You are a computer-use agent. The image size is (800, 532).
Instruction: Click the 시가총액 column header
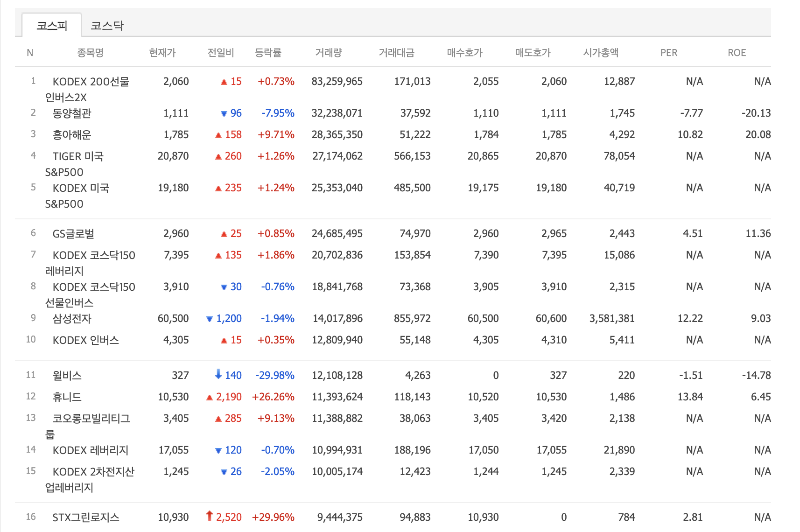click(601, 52)
